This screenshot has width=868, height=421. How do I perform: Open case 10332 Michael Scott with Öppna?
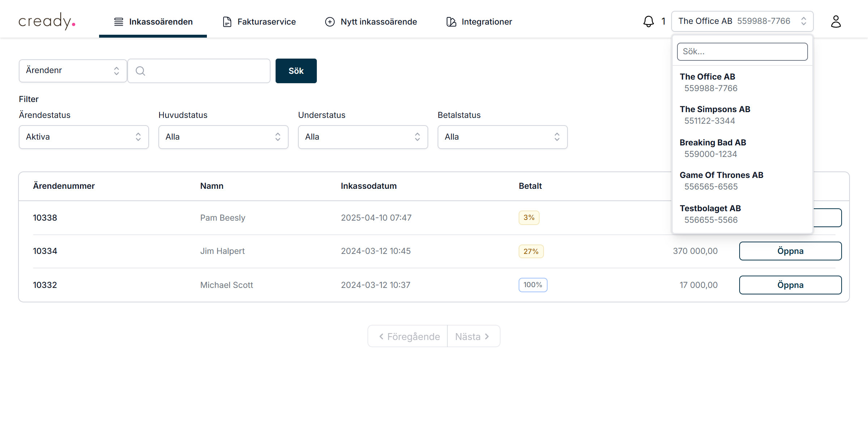click(790, 285)
